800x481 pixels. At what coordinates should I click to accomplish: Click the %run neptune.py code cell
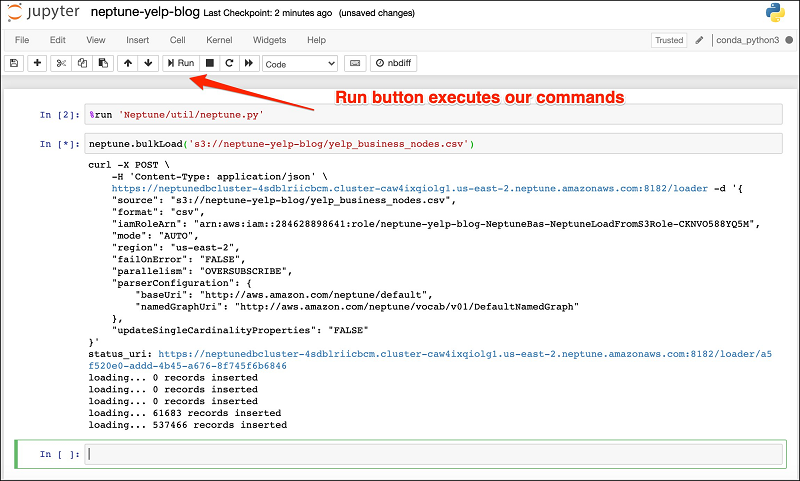pyautogui.click(x=433, y=114)
